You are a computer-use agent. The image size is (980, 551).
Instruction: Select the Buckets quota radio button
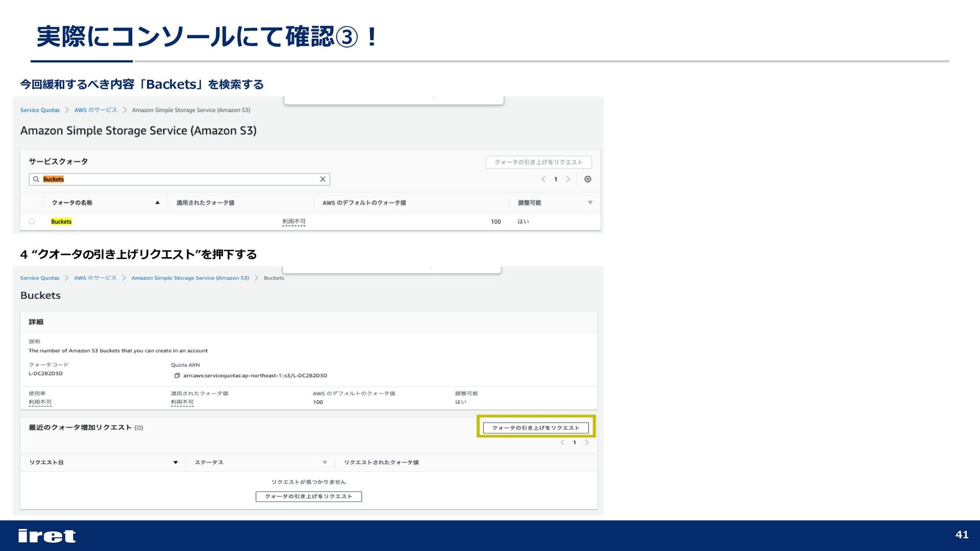pyautogui.click(x=32, y=221)
